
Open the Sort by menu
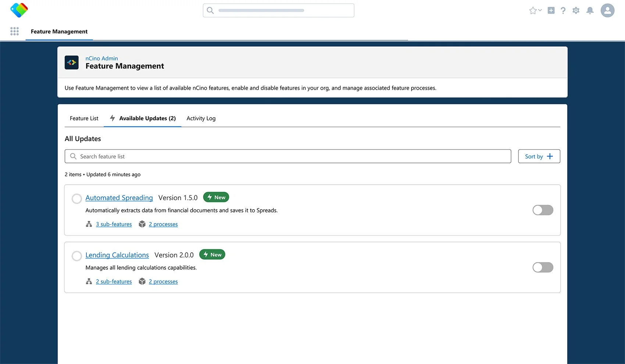[539, 156]
